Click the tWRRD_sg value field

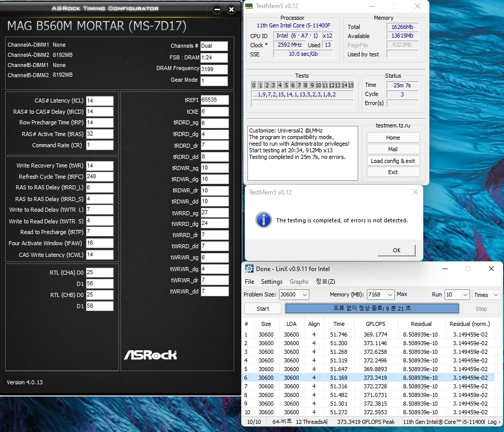click(x=215, y=213)
